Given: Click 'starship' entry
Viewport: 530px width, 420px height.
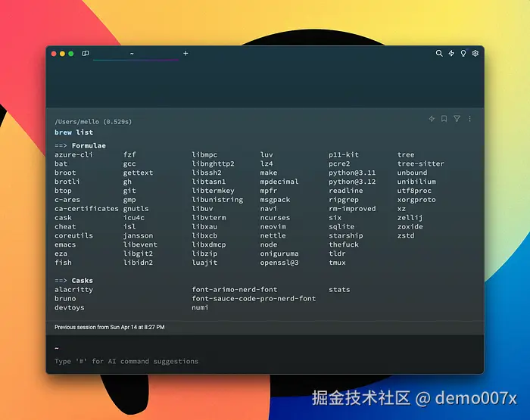Looking at the screenshot, I should [x=346, y=235].
